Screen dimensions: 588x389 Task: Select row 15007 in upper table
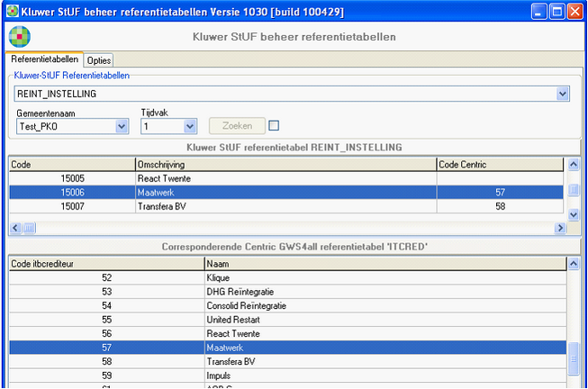286,206
